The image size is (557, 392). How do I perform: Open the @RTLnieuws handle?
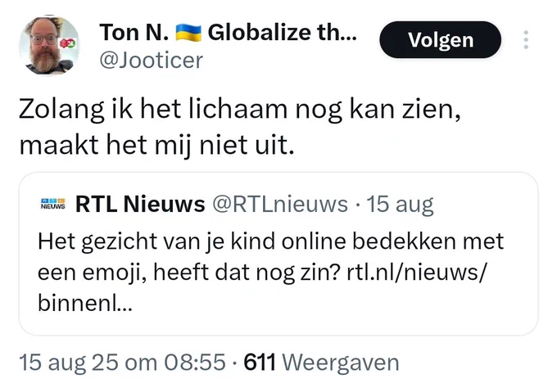coord(280,204)
